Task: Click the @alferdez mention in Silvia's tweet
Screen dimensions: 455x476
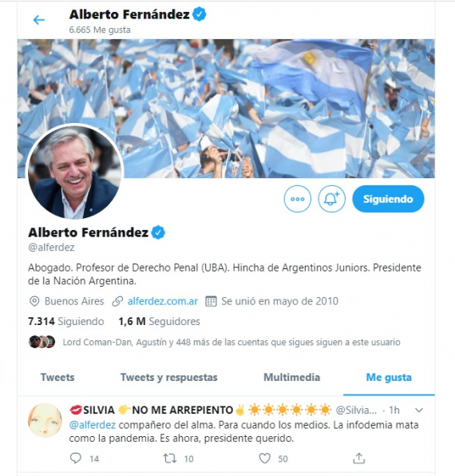Action: tap(93, 425)
